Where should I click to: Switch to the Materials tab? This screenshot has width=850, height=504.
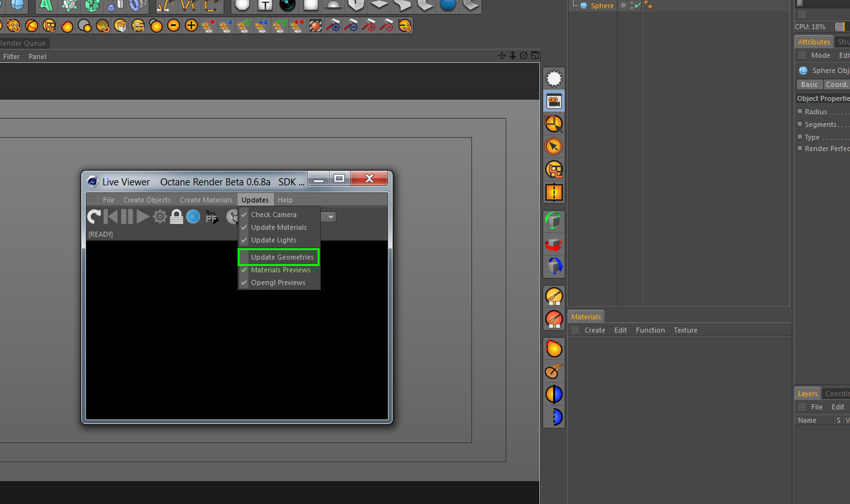(586, 317)
